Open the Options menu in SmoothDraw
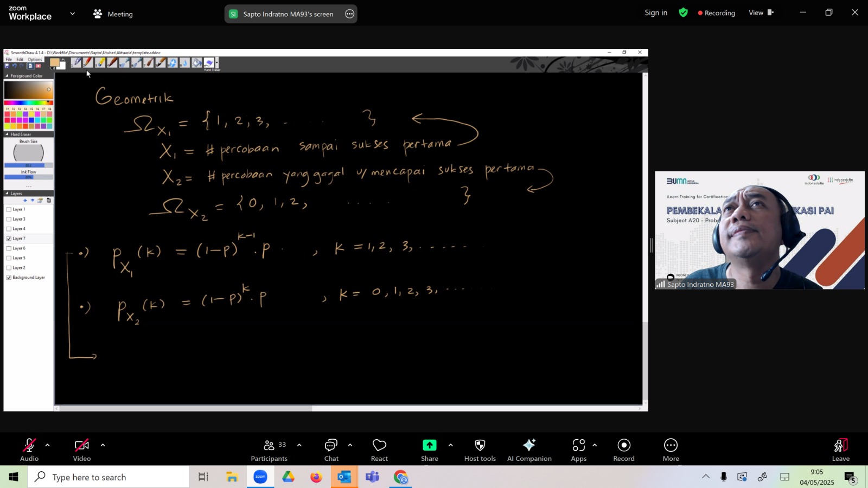This screenshot has width=868, height=488. pos(35,60)
